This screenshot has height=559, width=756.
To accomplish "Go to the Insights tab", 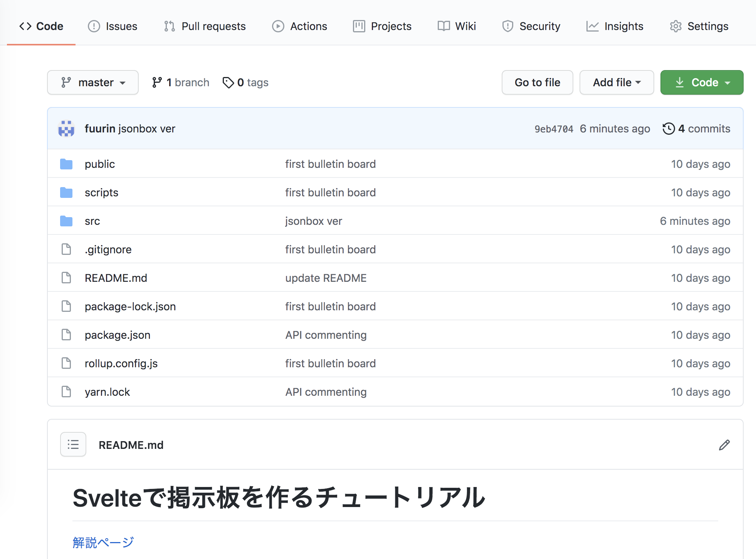I will [615, 26].
